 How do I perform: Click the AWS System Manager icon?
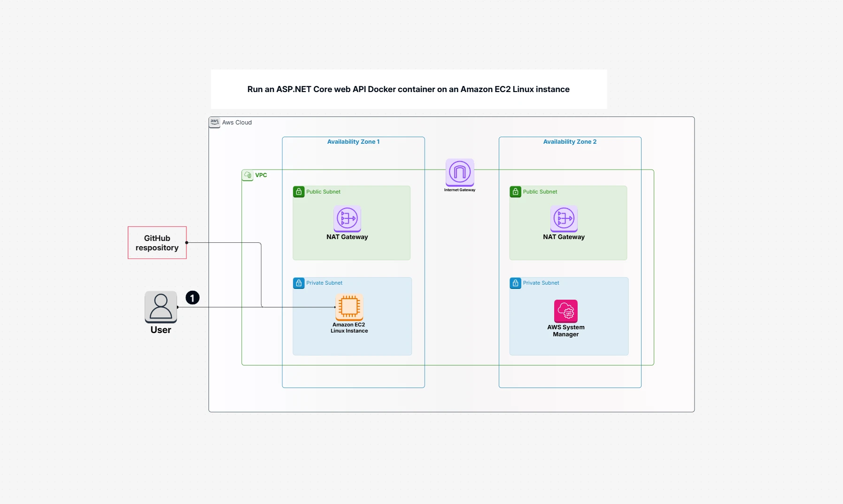(x=566, y=310)
